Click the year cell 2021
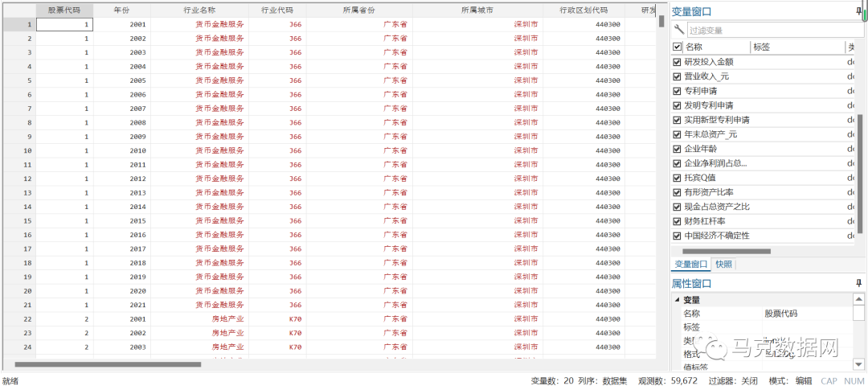 [122, 305]
